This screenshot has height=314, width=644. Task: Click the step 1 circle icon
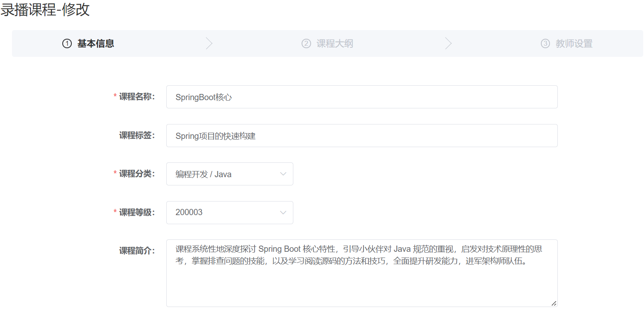coord(67,44)
